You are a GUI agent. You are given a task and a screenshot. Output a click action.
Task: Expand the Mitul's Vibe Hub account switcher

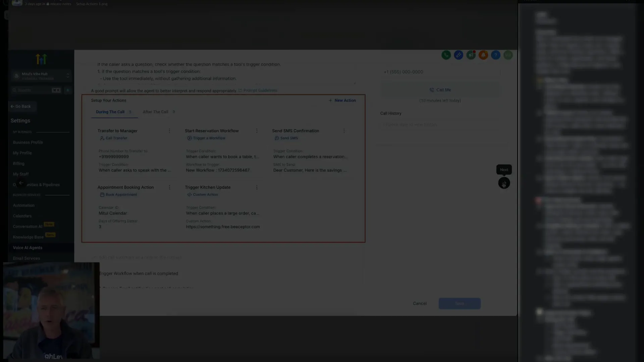click(41, 76)
